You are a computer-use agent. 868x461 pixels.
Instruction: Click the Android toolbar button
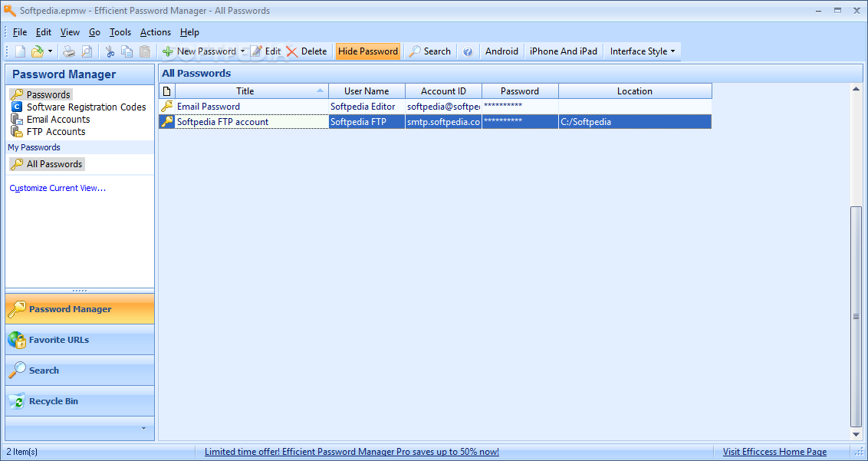coord(501,51)
